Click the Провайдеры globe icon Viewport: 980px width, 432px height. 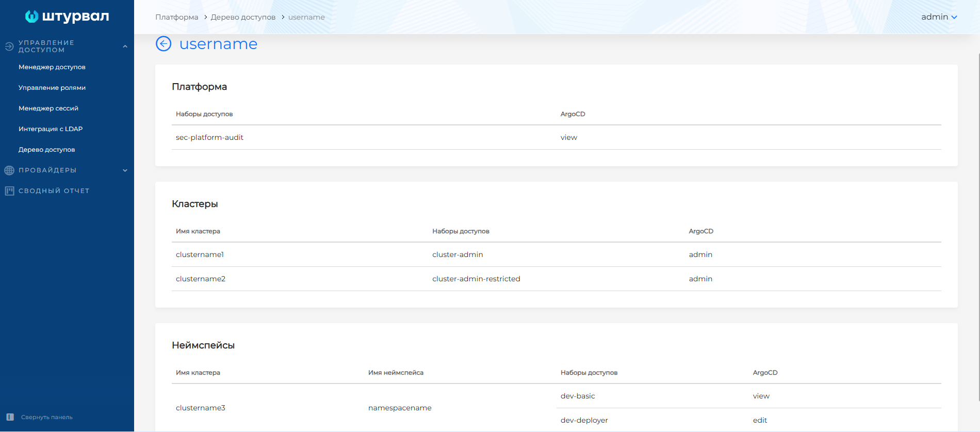(x=9, y=170)
